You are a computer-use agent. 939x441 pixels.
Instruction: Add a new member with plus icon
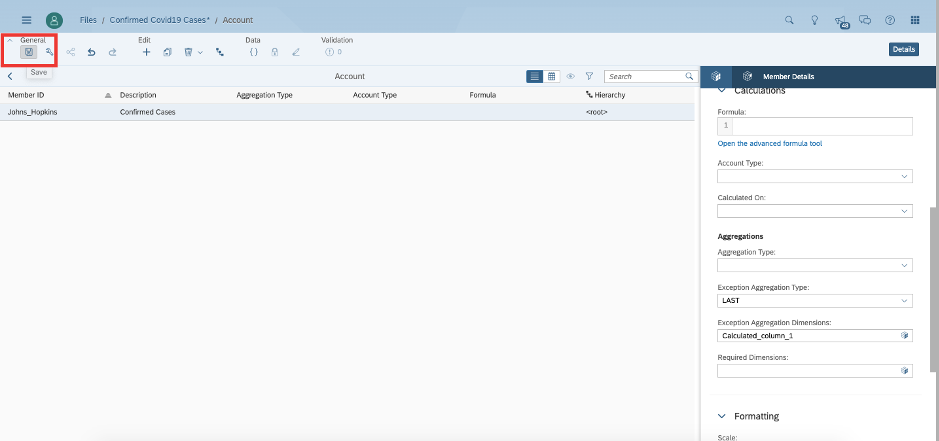(x=146, y=52)
